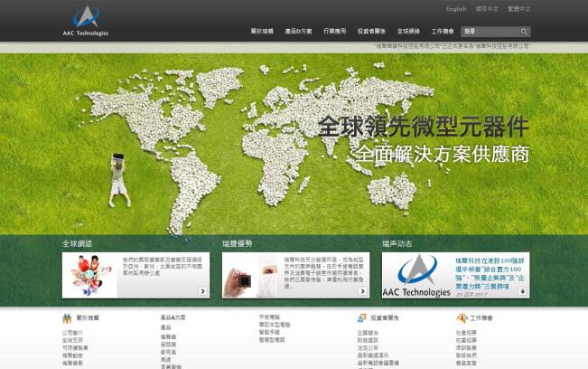Screen dimensions: 588x369
Task: Open the 工作機會 navigation menu
Action: click(x=443, y=32)
